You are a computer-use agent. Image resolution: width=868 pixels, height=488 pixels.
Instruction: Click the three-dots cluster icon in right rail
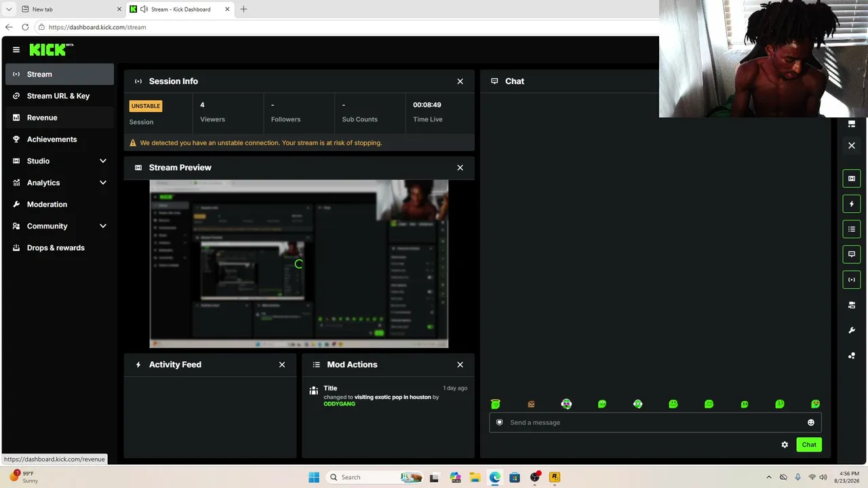coord(852,355)
